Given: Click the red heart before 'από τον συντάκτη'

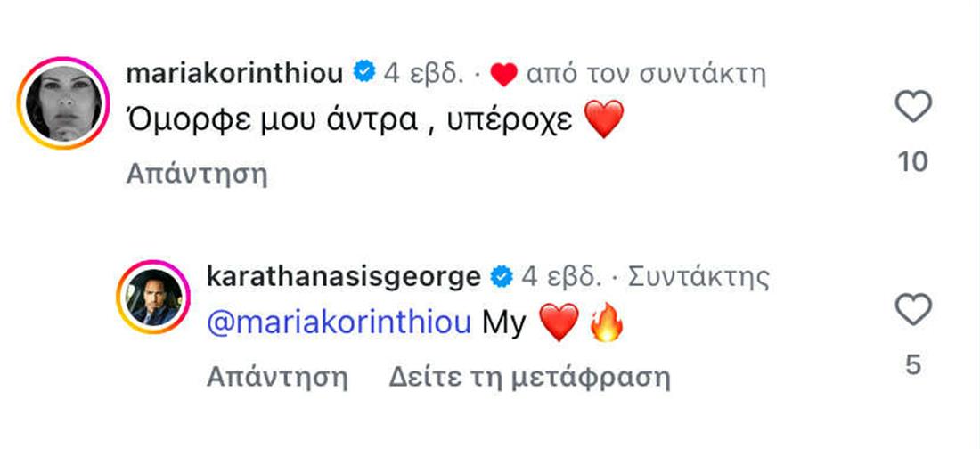Looking at the screenshot, I should point(504,75).
